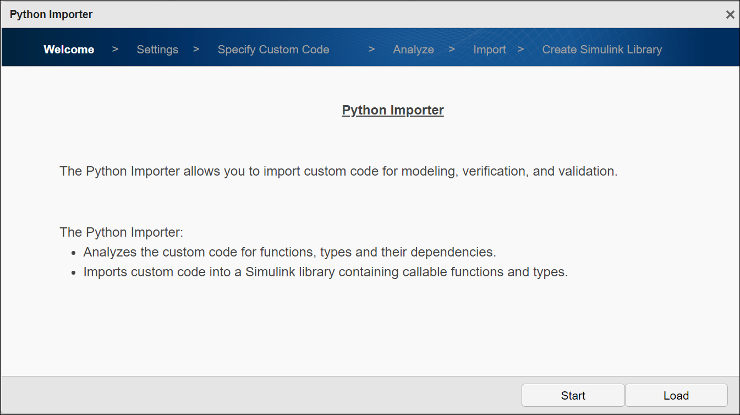The image size is (740, 415).
Task: Click the bullet starting with Analyzes the custom code
Action: (x=289, y=252)
